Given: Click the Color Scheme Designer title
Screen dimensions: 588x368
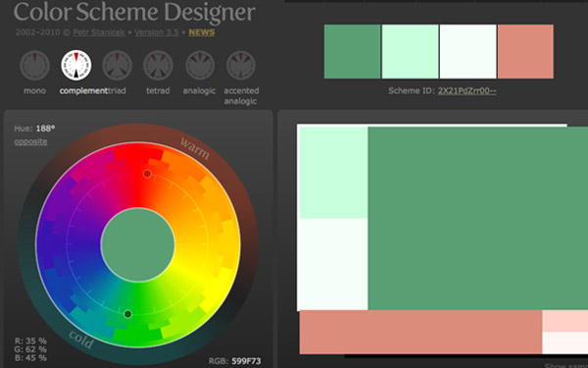Looking at the screenshot, I should pos(134,12).
